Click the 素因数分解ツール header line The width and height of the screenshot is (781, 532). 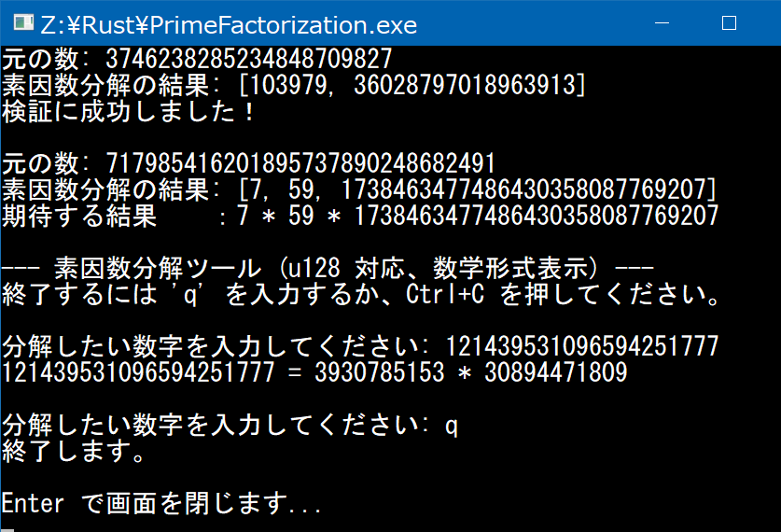click(327, 269)
